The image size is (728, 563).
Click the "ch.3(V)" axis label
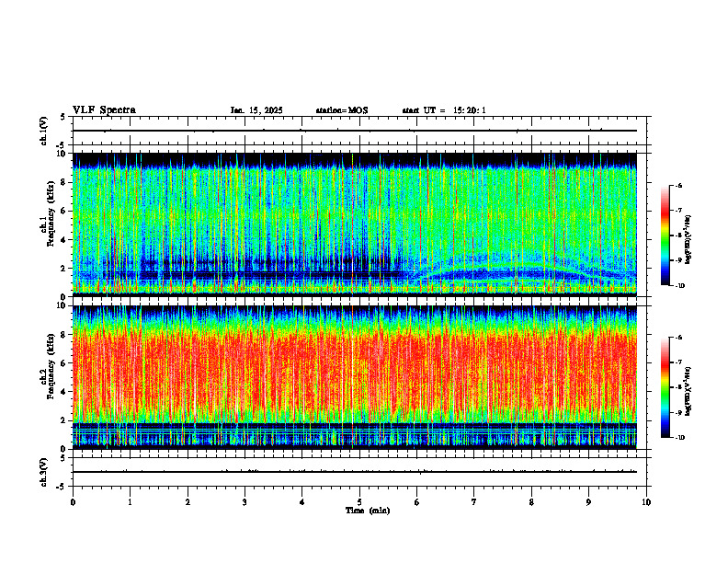click(44, 472)
